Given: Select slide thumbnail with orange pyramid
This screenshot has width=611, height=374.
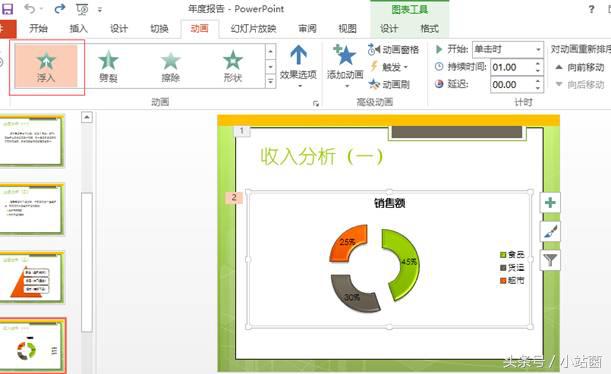Looking at the screenshot, I should coord(32,277).
